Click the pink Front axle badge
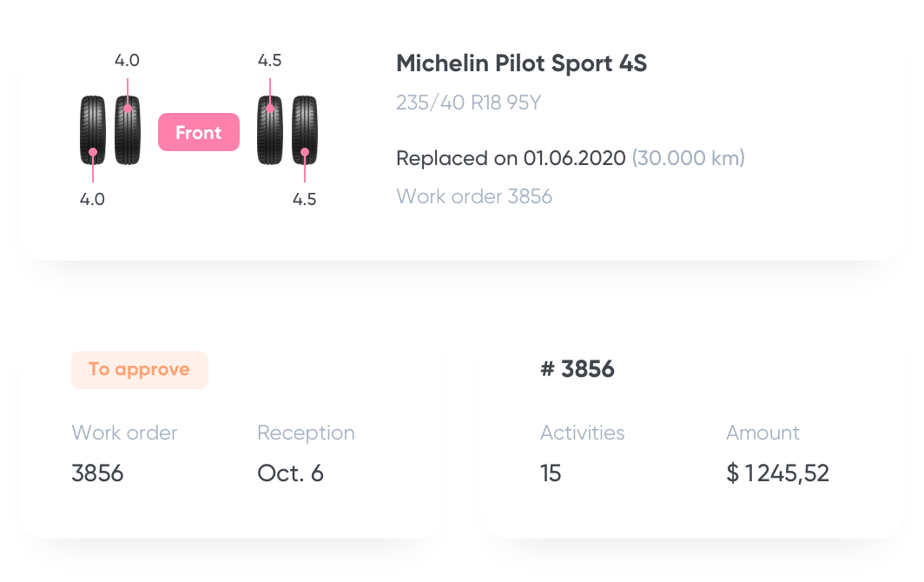The image size is (924, 582). pyautogui.click(x=198, y=133)
